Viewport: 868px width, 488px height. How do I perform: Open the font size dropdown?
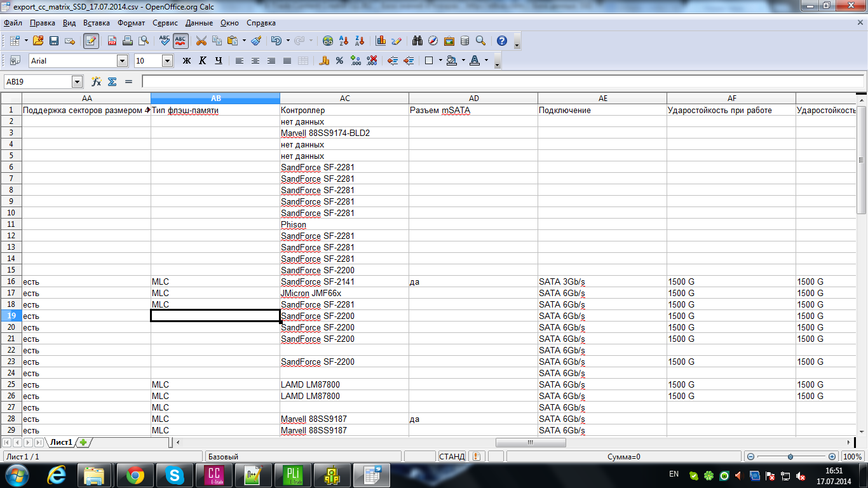(x=168, y=61)
